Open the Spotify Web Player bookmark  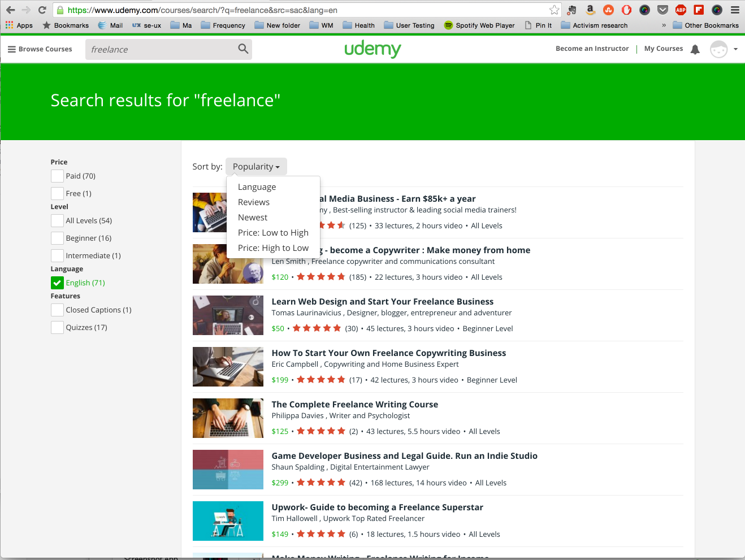pos(479,25)
